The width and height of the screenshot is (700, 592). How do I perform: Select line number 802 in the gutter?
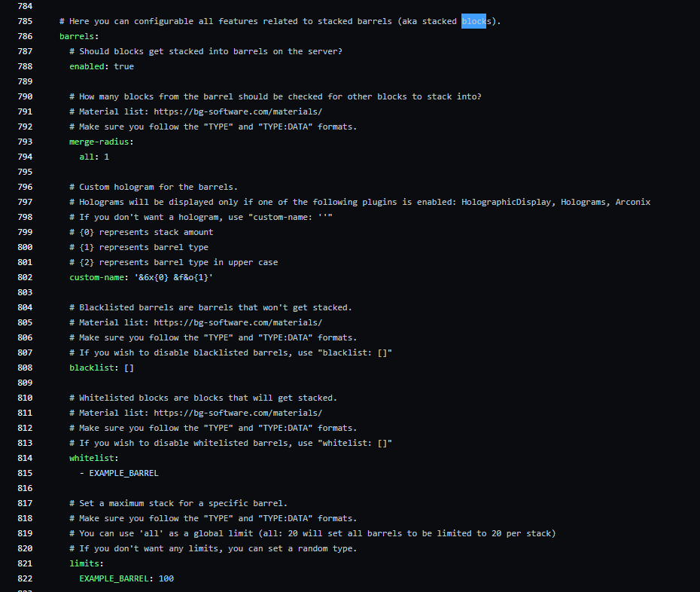(x=24, y=277)
